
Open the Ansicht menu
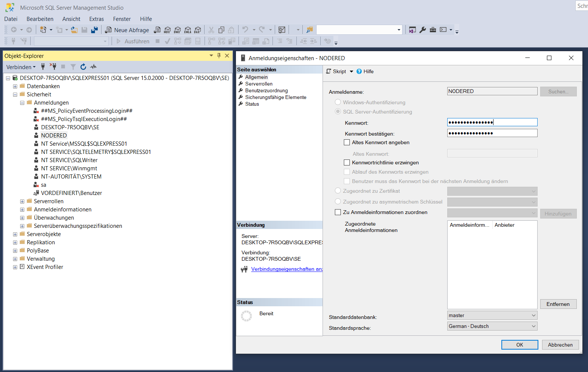(x=71, y=19)
